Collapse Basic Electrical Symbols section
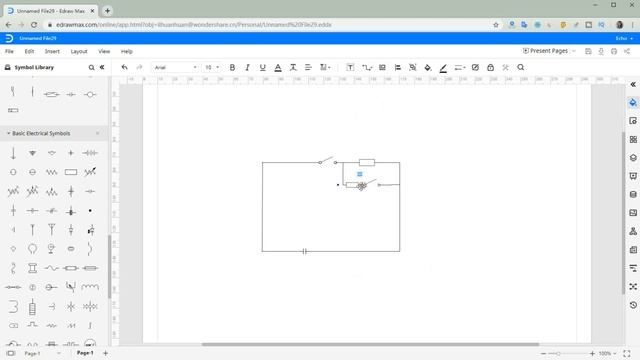The height and width of the screenshot is (360, 640). 8,133
